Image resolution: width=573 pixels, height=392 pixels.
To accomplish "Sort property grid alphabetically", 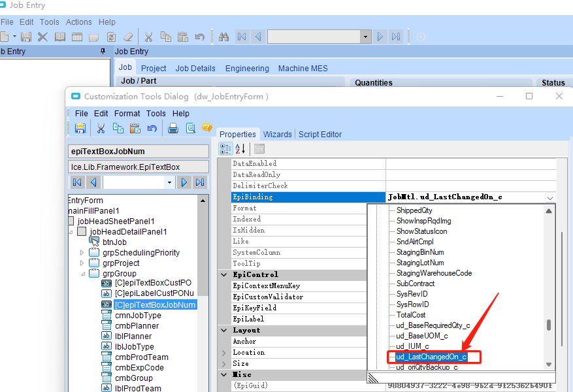I will point(240,149).
